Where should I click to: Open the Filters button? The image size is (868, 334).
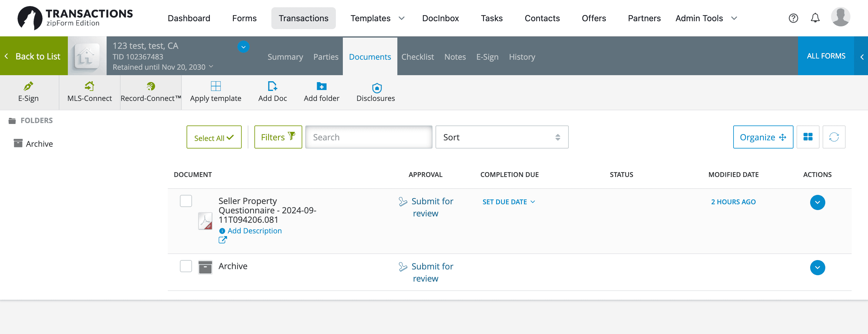(278, 137)
